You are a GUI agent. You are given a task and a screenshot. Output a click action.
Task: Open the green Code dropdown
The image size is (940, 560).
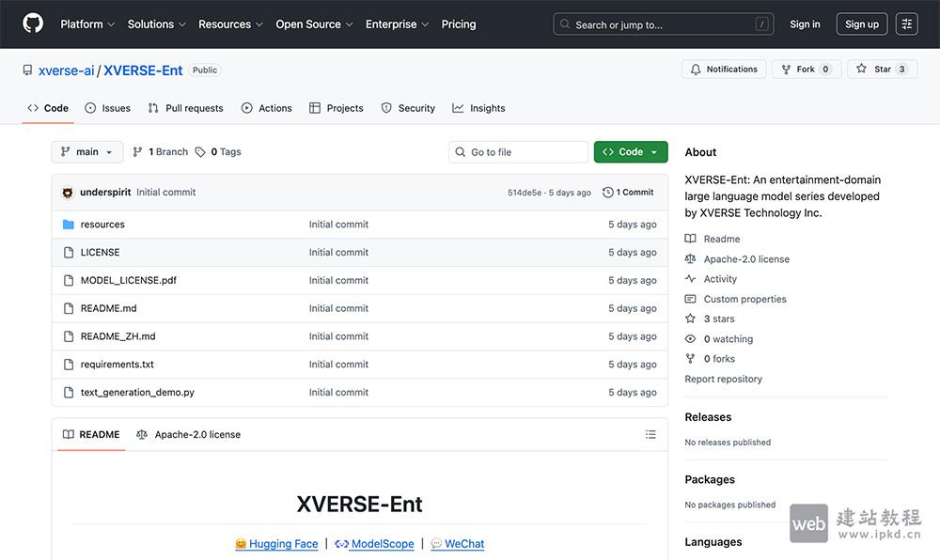(630, 151)
